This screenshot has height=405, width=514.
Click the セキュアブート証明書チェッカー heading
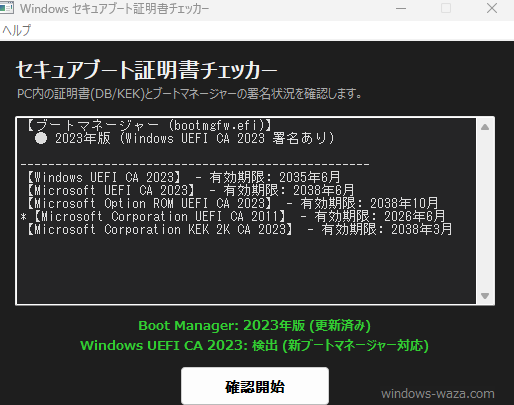click(146, 70)
